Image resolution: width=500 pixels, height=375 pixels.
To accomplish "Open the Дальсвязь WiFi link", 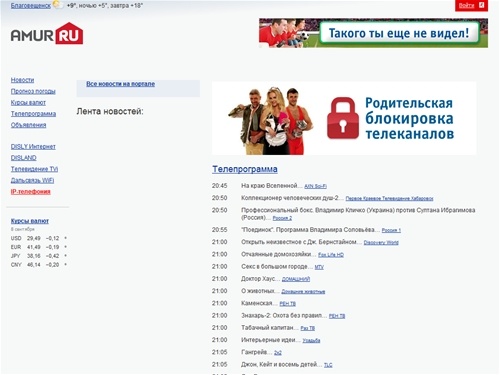I will [32, 180].
